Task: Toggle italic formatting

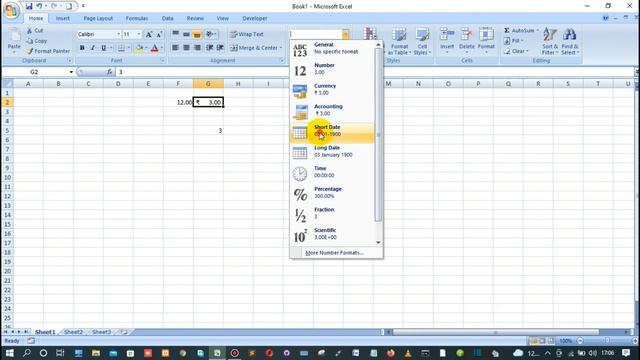Action: click(93, 48)
